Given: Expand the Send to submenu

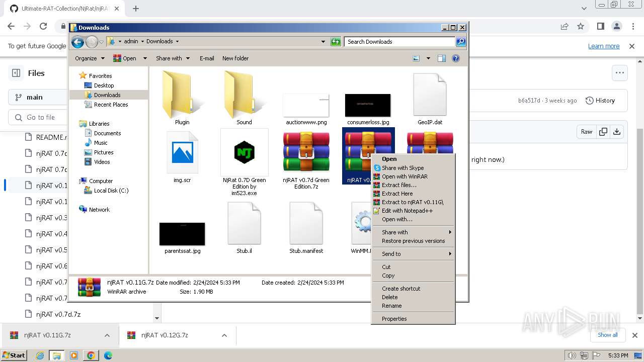Looking at the screenshot, I should (x=413, y=254).
